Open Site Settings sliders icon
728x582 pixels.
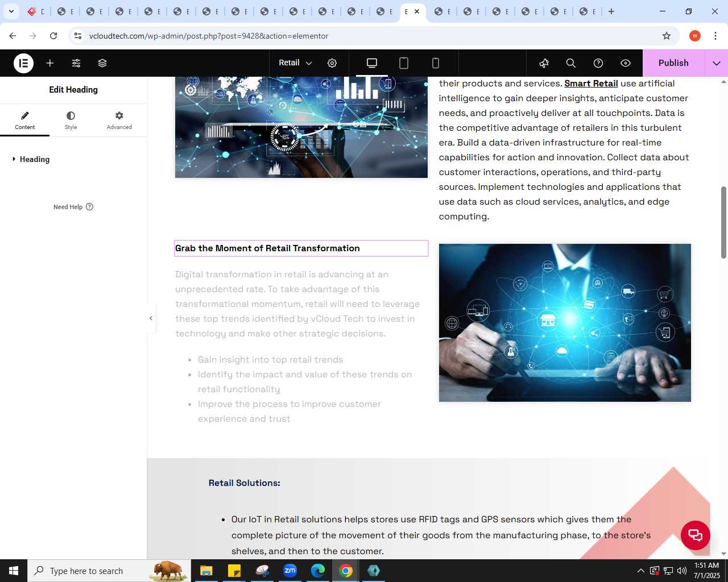[76, 63]
